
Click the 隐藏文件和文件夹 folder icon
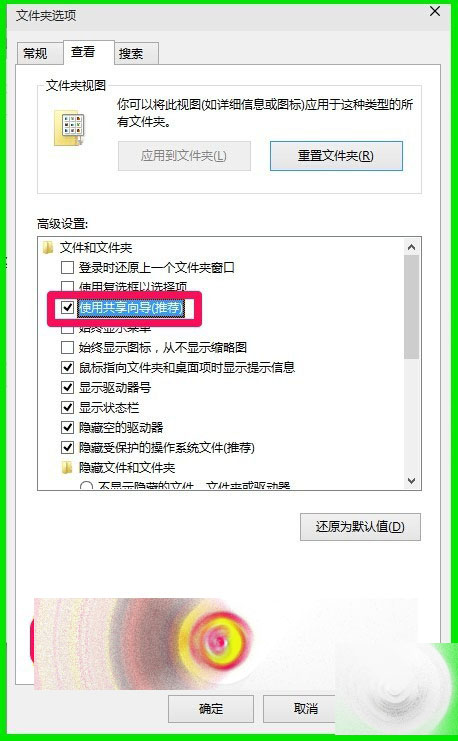point(68,468)
